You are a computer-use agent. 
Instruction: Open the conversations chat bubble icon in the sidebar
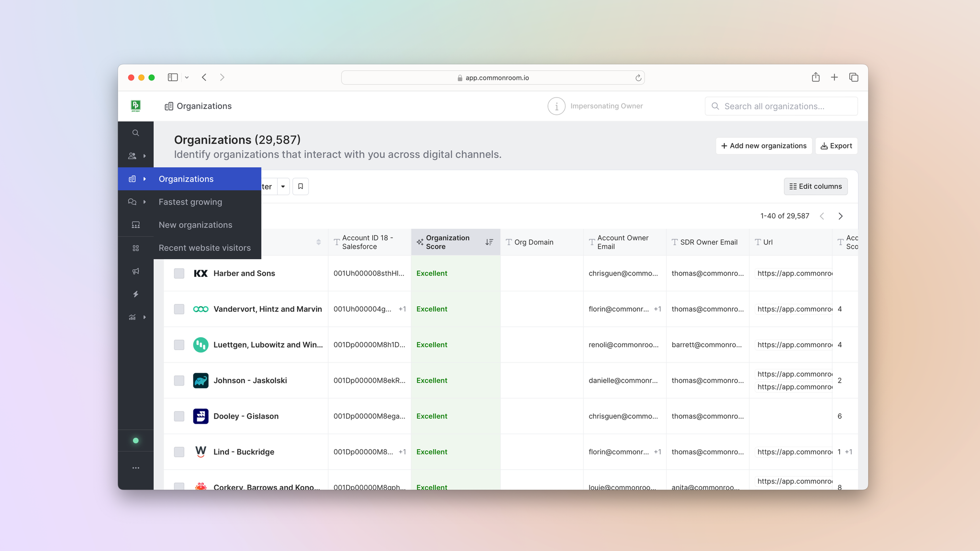(132, 202)
